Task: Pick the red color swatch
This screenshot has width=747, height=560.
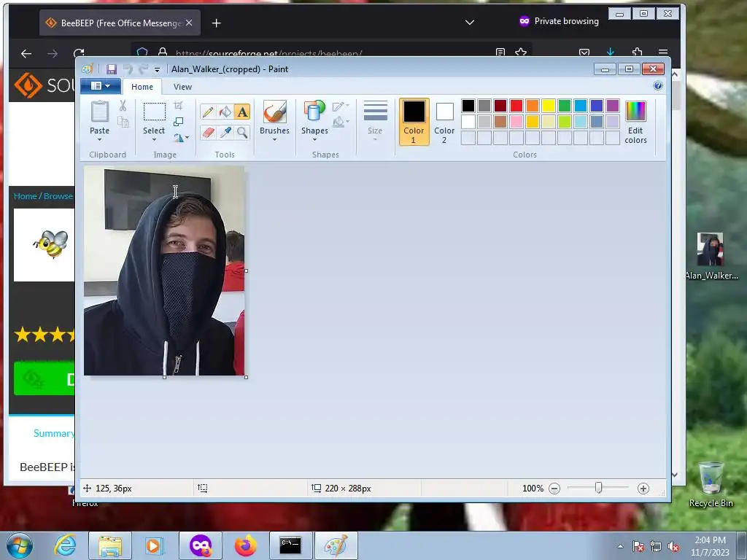Action: tap(516, 106)
